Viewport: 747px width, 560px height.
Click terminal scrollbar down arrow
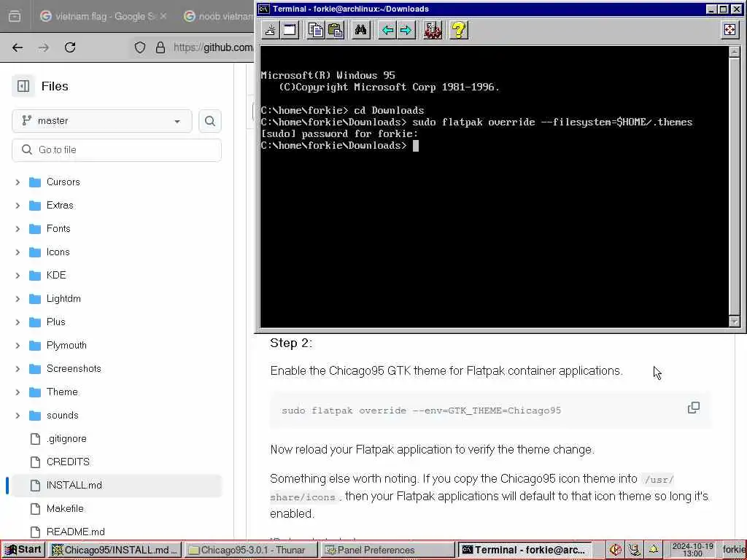734,322
